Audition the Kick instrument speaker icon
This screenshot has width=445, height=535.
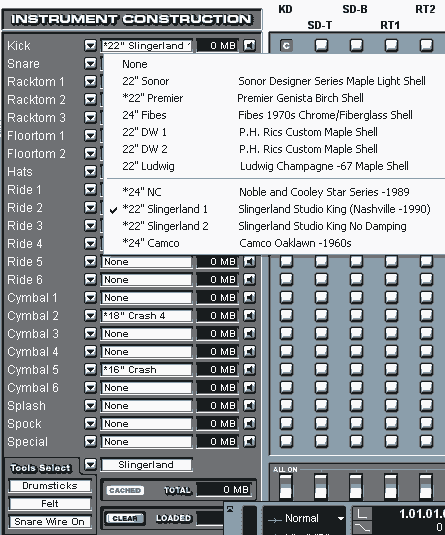(x=249, y=45)
